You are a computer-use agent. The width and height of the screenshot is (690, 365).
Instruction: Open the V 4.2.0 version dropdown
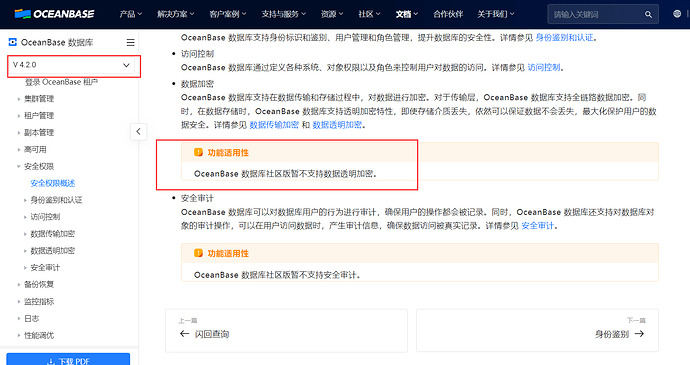tap(71, 65)
